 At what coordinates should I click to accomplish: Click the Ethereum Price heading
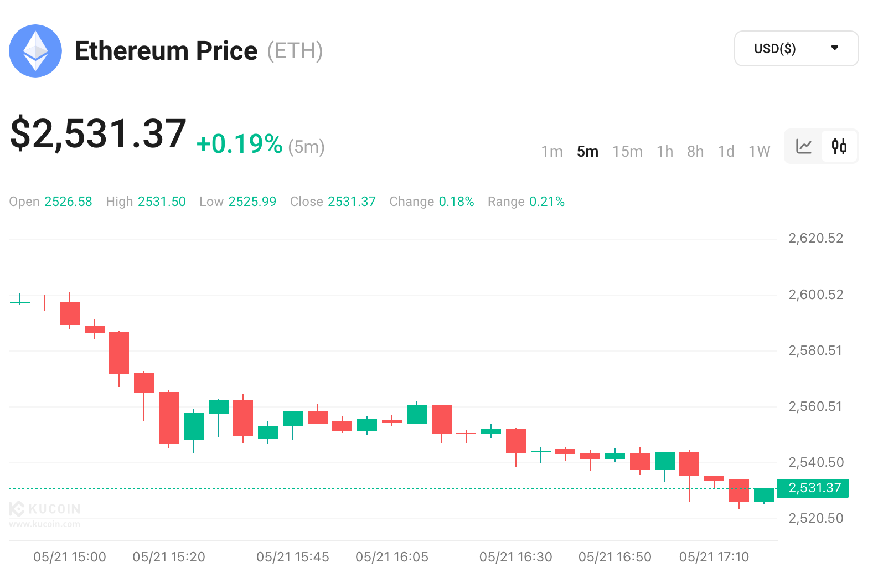click(166, 51)
